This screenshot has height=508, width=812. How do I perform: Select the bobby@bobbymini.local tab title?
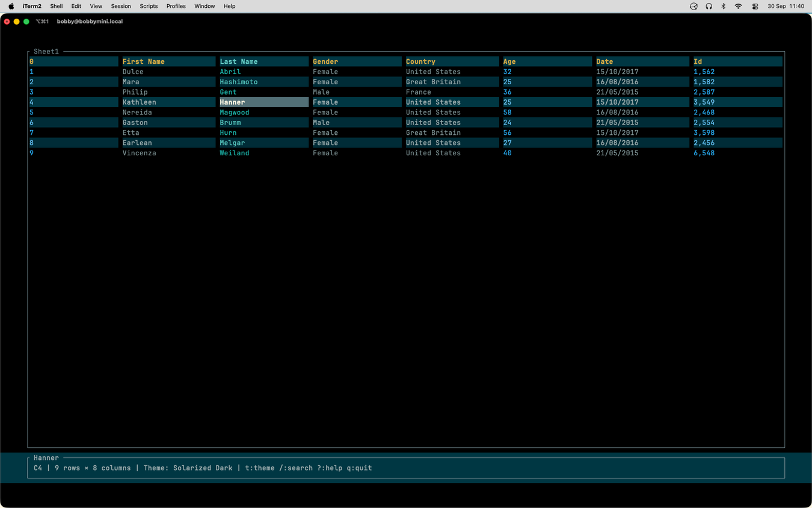coord(90,21)
